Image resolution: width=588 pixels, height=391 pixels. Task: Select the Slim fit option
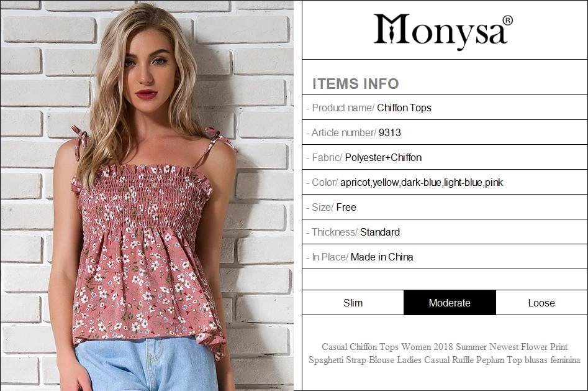(x=353, y=303)
